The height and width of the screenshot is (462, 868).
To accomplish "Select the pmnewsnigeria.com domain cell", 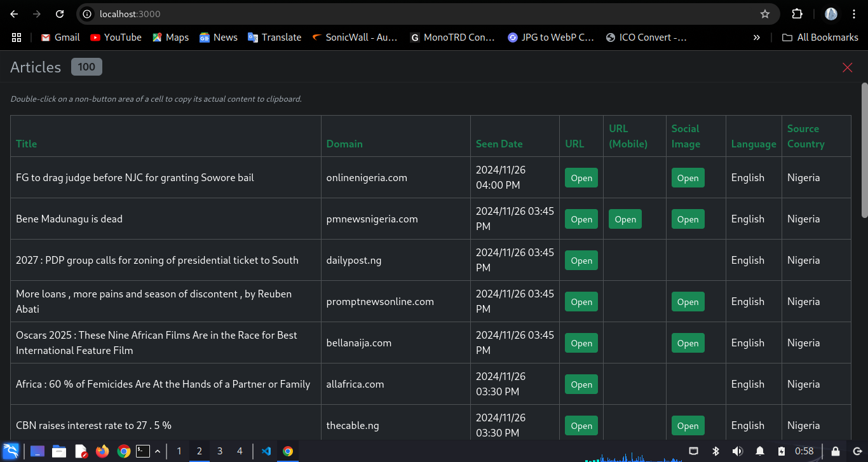I will click(396, 219).
